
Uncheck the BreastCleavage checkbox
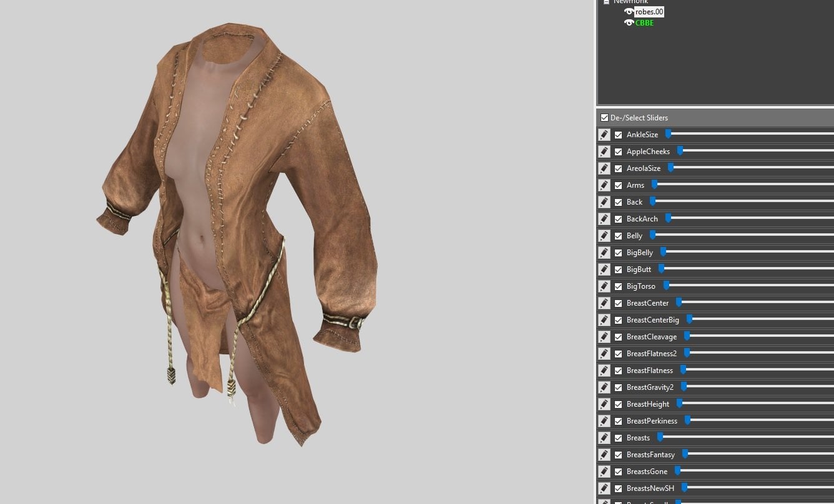[x=618, y=337]
